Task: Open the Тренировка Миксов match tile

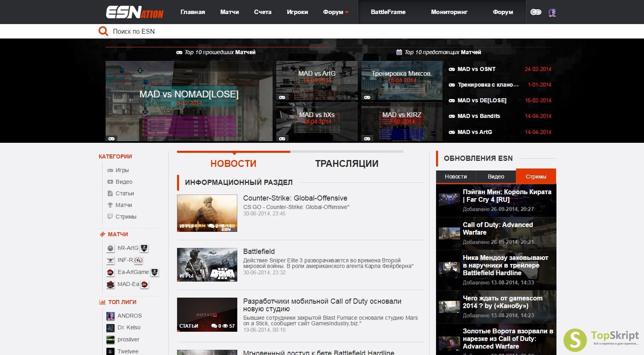Action: (401, 81)
